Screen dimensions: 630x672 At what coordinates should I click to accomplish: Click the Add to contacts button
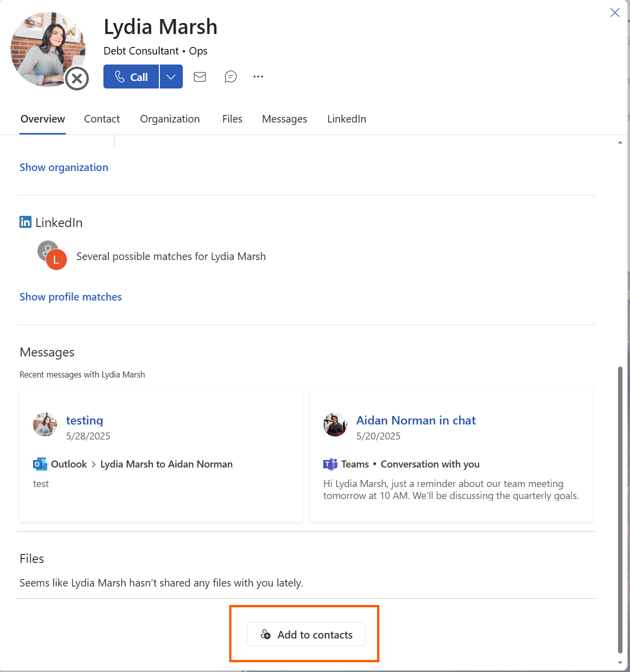click(305, 634)
